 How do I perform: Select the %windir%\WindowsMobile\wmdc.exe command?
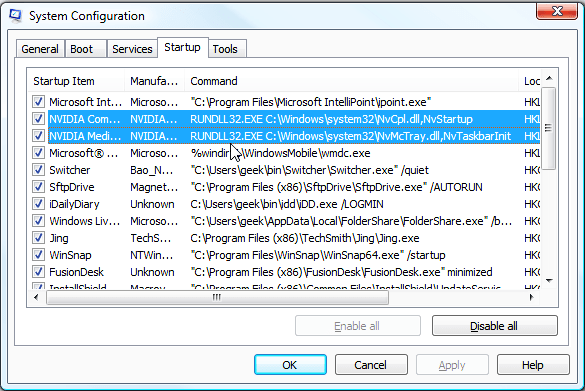280,153
